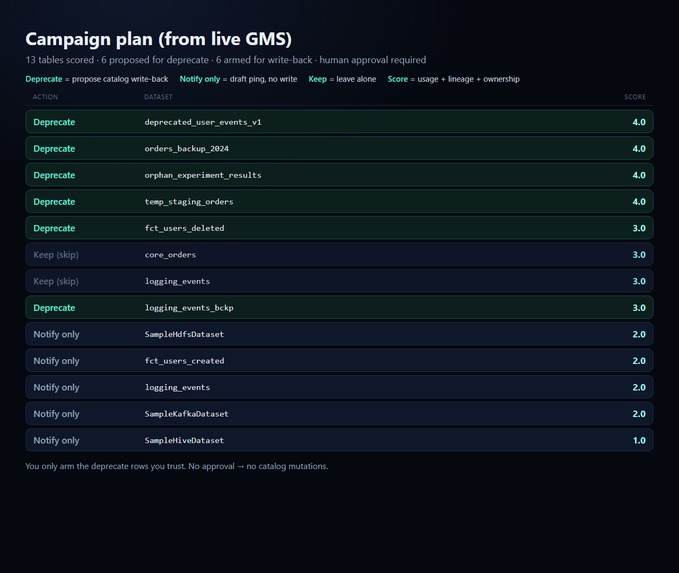This screenshot has width=679, height=573.
Task: Click the 'Keep = leave alone' legend entry
Action: click(342, 79)
